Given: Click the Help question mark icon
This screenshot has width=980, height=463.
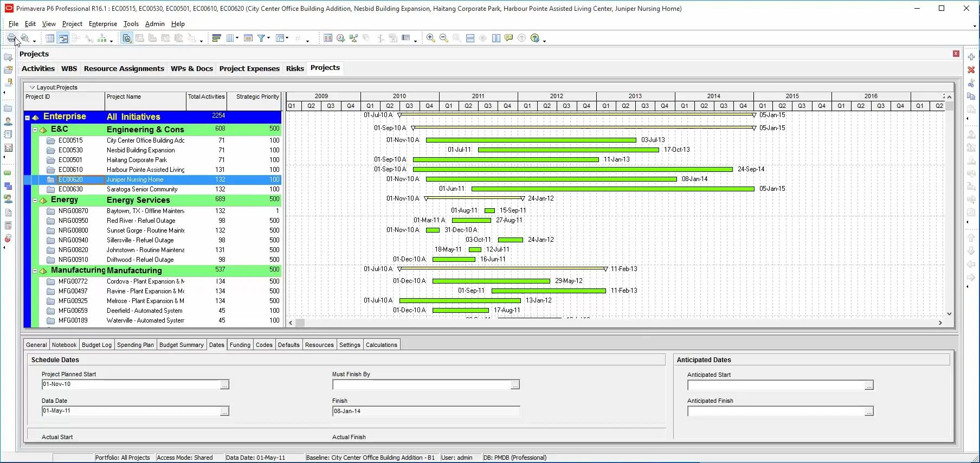Looking at the screenshot, I should [536, 38].
